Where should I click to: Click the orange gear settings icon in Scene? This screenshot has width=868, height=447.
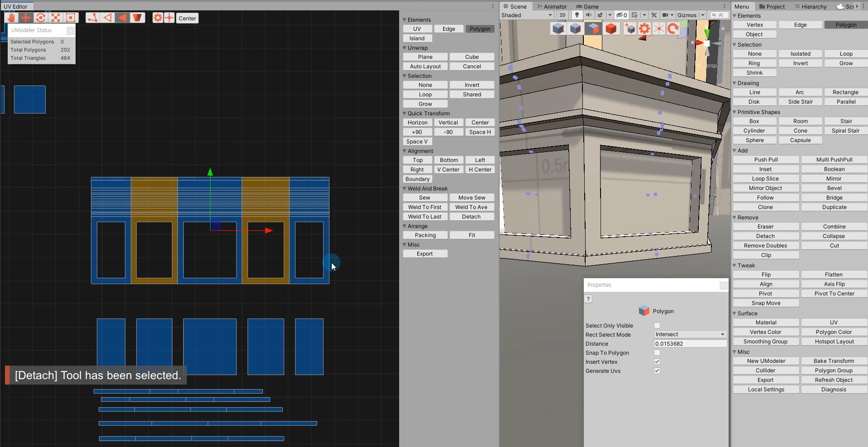pos(644,29)
